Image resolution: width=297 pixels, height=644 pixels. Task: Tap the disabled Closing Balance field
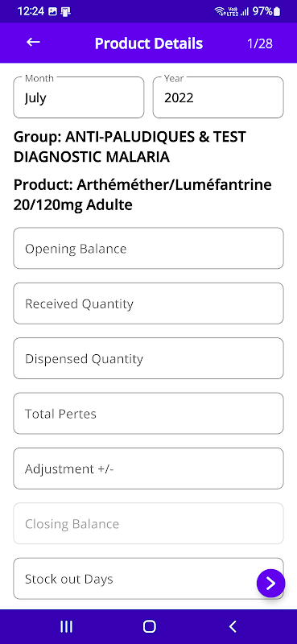(x=148, y=524)
